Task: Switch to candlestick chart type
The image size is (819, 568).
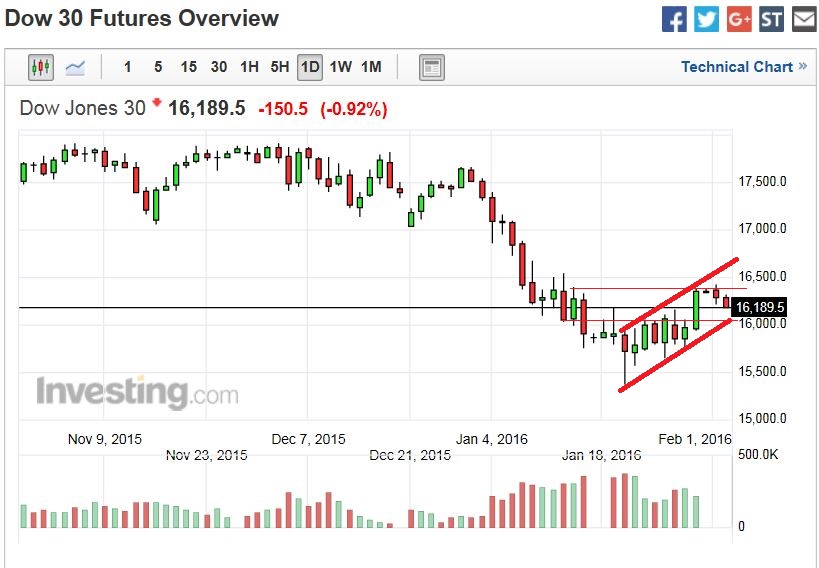Action: [x=41, y=68]
